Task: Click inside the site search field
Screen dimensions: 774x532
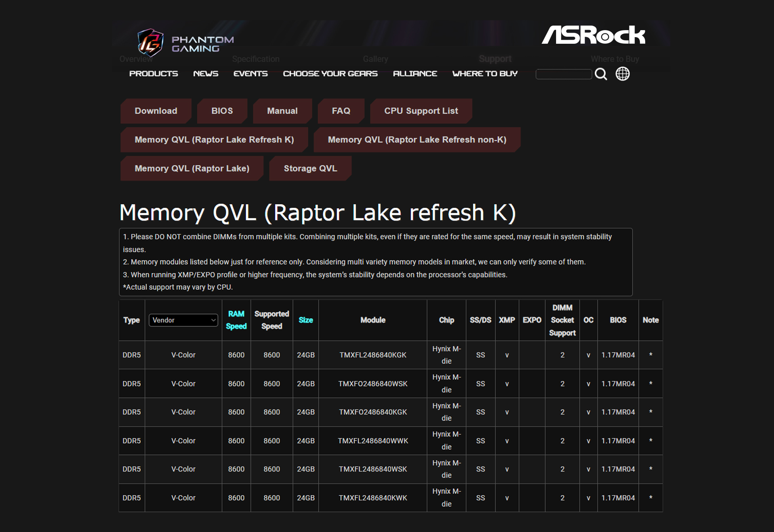Action: point(563,74)
